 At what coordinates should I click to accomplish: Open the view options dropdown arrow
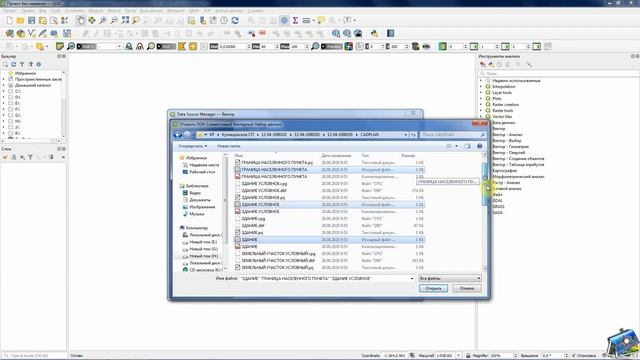coord(456,146)
